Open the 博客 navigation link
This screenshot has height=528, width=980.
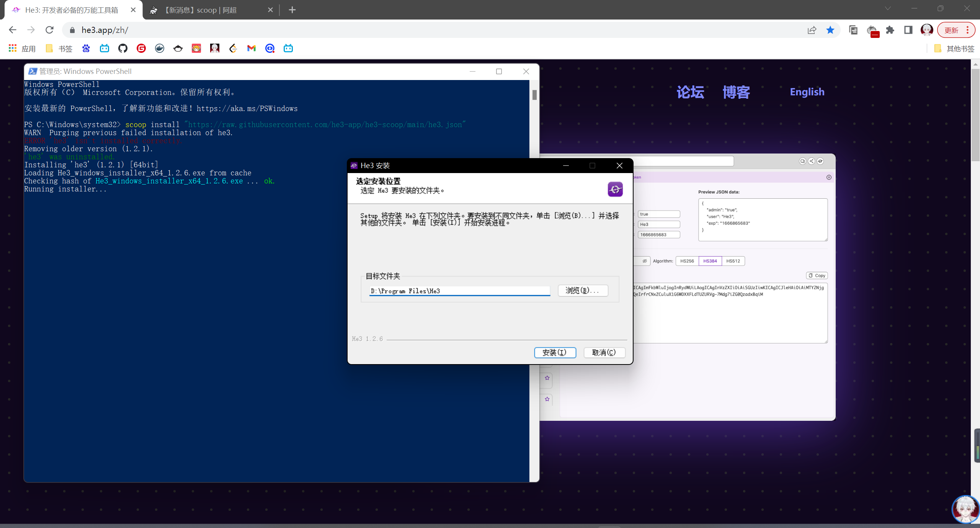(x=736, y=92)
